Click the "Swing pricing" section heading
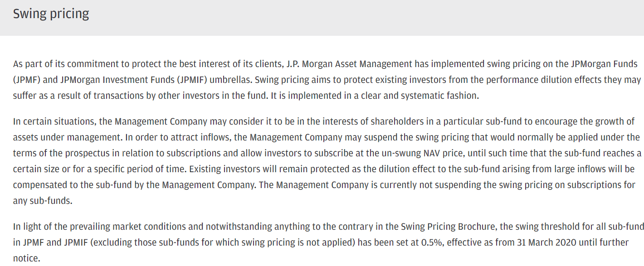Viewport: 644px width, 266px height. coord(51,14)
